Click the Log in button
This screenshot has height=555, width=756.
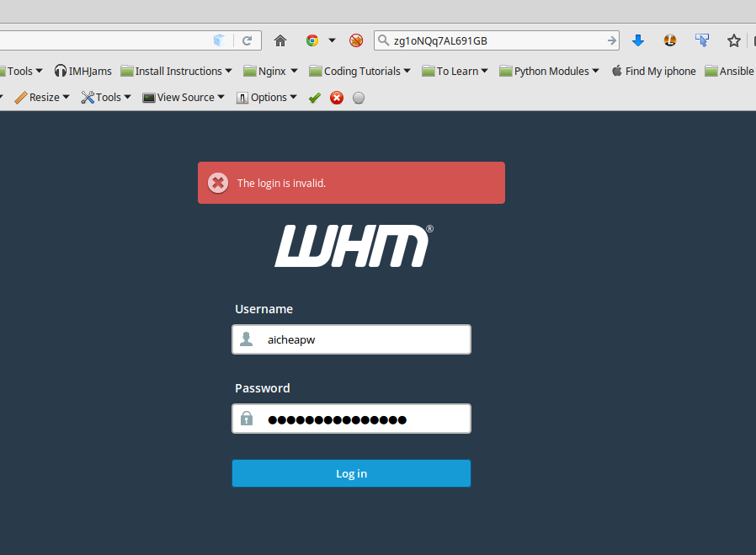tap(351, 473)
